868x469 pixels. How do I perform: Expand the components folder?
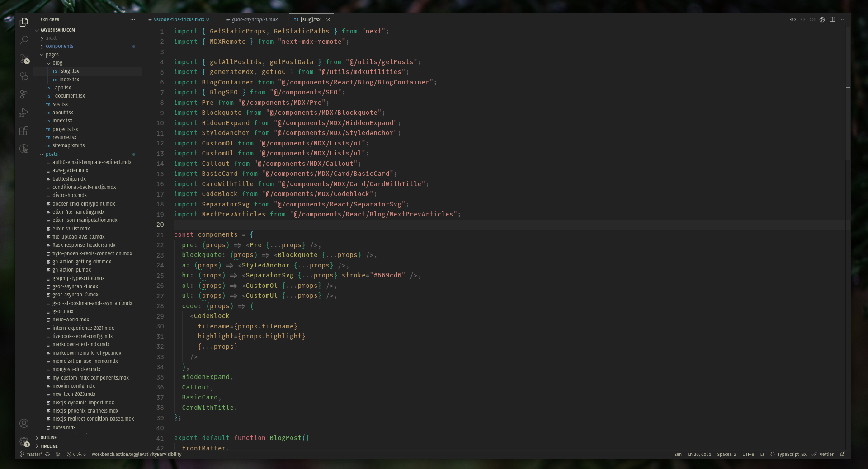coord(60,46)
